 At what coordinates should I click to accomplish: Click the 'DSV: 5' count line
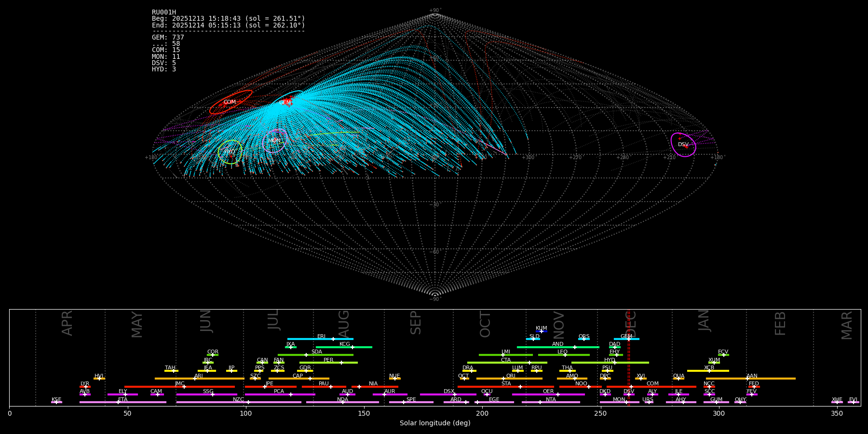tap(164, 63)
